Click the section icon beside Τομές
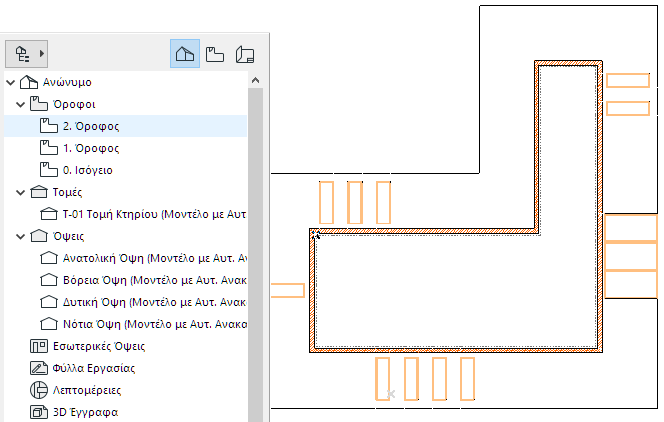 (x=39, y=192)
